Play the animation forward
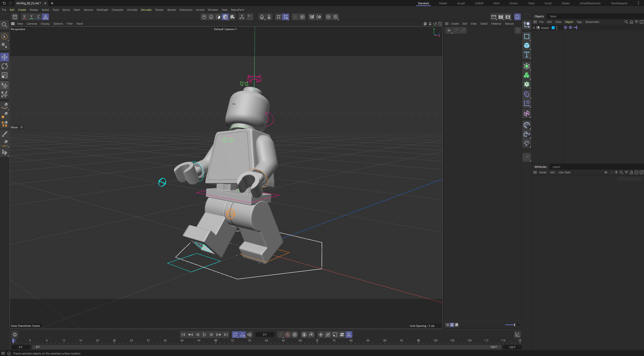The width and height of the screenshot is (644, 356). [204, 335]
